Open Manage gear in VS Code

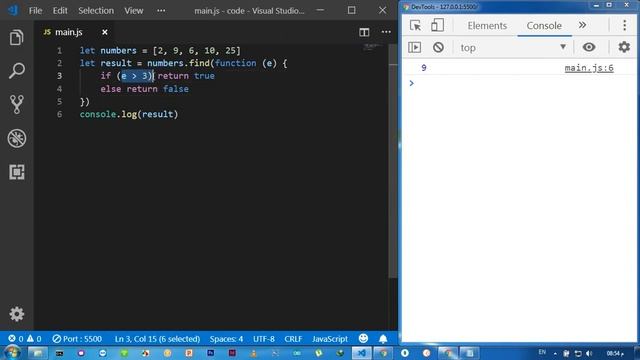[x=16, y=314]
